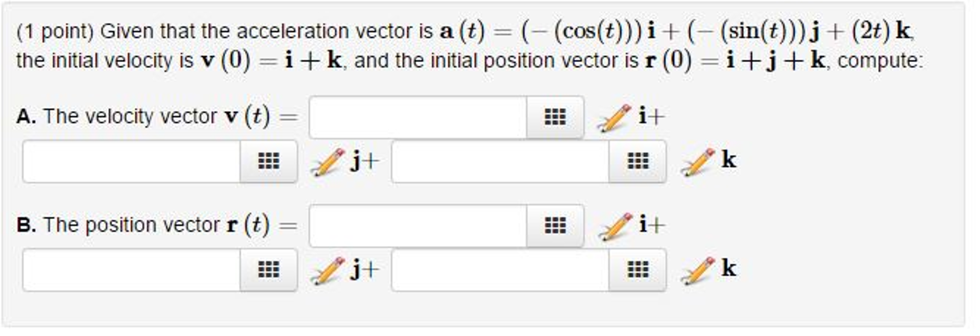Open the equation editor for position j-component

270,269
